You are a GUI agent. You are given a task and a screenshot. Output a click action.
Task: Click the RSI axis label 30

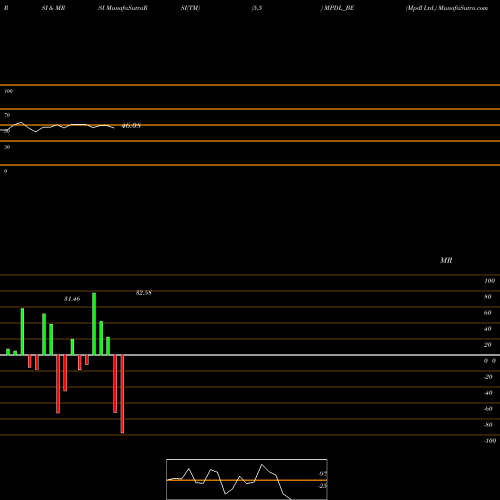pyautogui.click(x=7, y=147)
